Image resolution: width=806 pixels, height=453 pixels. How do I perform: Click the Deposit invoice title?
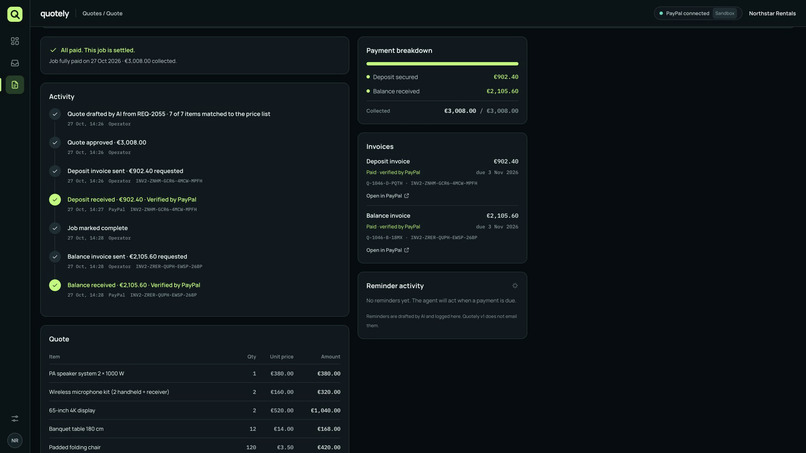point(388,161)
